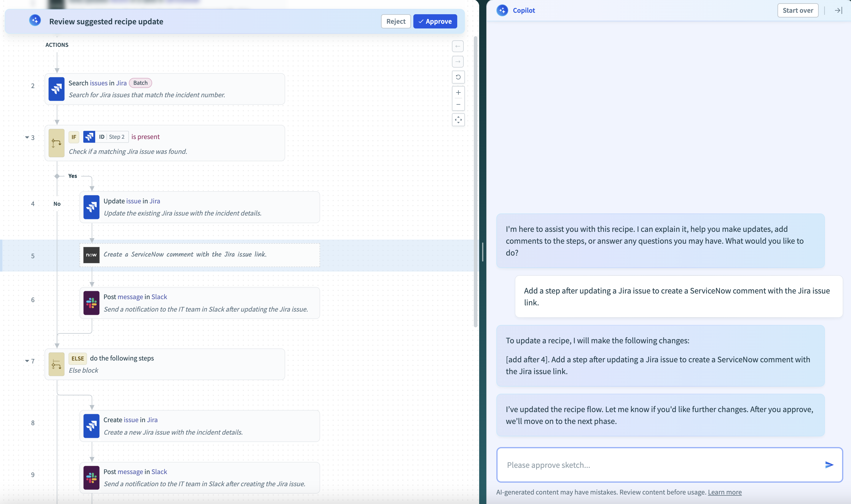Zoom out using the minus icon
This screenshot has height=504, width=851.
(458, 104)
